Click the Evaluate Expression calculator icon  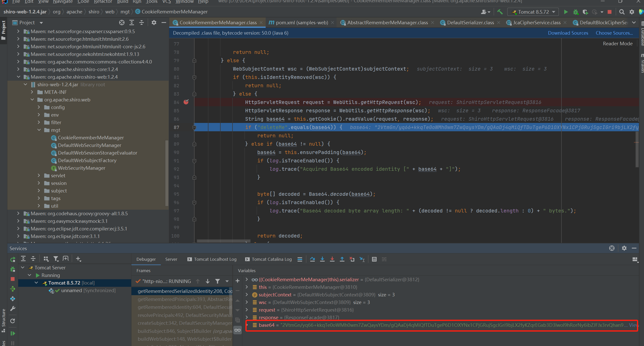374,259
